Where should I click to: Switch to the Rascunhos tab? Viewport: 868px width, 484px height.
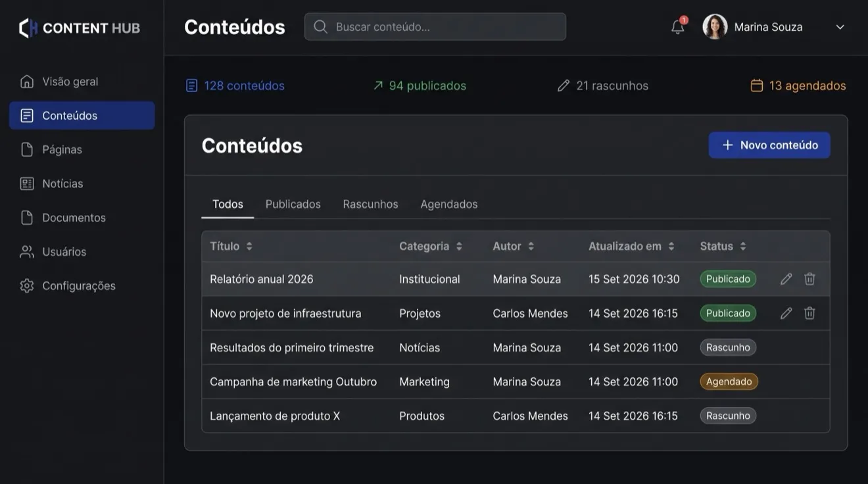[x=370, y=204]
